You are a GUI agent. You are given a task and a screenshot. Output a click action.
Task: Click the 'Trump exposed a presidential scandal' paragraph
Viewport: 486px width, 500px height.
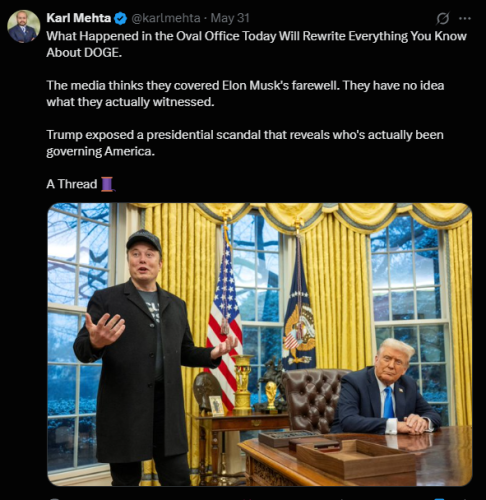[245, 143]
